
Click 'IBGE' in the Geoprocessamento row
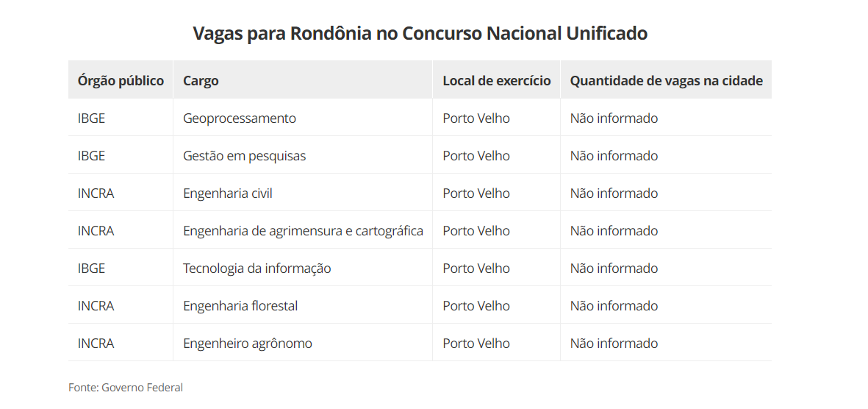point(92,118)
